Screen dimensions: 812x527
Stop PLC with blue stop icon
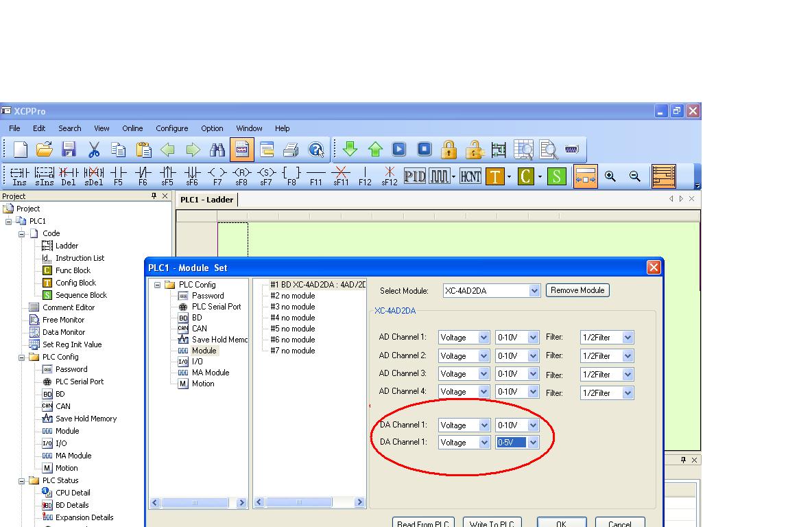[424, 149]
